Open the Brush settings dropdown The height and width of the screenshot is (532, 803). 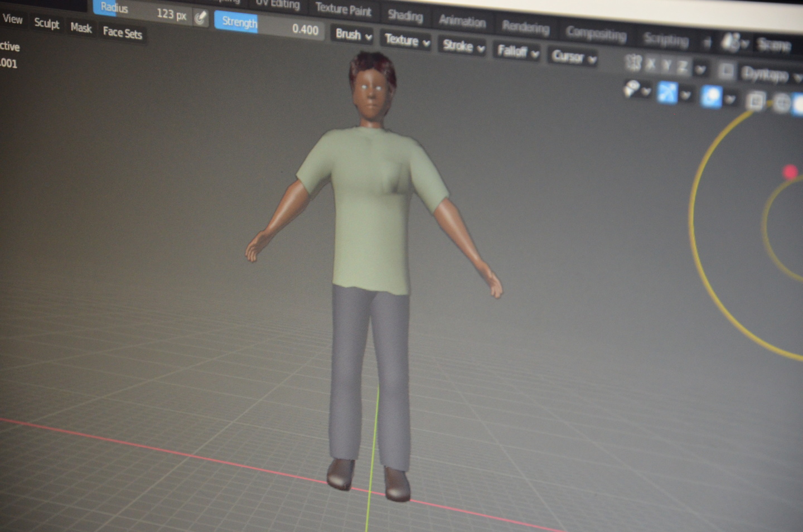(x=354, y=35)
